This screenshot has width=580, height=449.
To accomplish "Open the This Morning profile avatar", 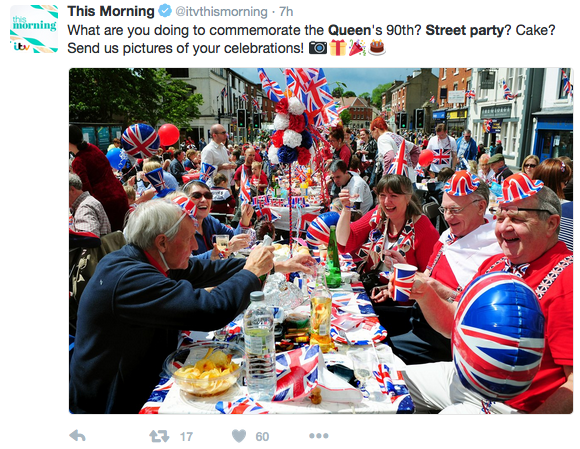I will [x=34, y=29].
